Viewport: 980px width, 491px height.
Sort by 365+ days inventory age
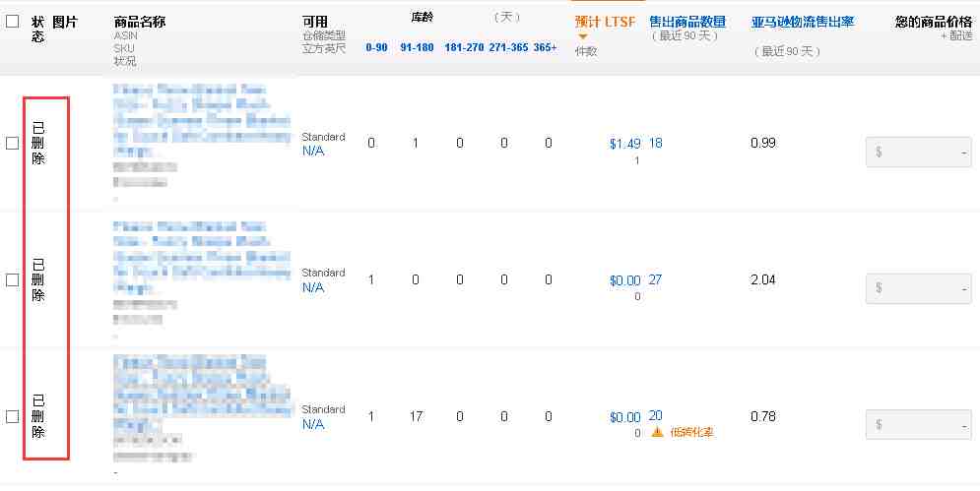coord(545,47)
